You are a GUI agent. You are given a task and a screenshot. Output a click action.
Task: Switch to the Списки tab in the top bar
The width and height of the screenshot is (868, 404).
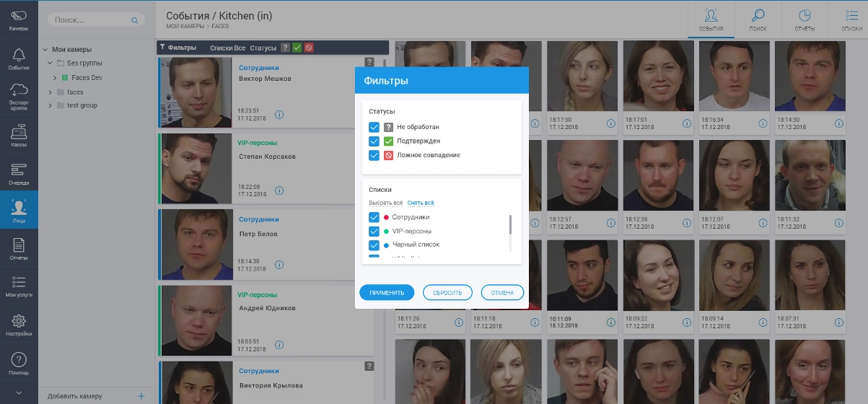pos(851,19)
